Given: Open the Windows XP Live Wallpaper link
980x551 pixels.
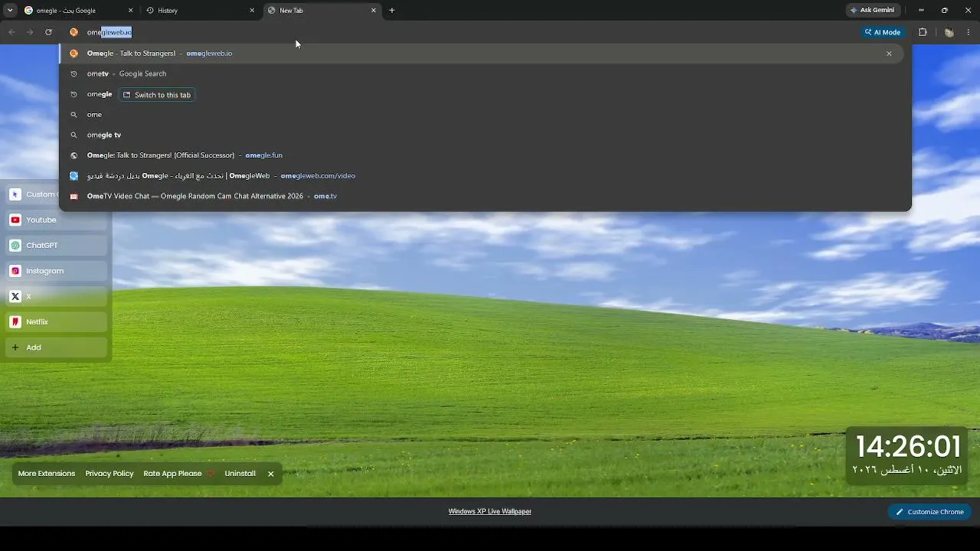Looking at the screenshot, I should coord(490,511).
